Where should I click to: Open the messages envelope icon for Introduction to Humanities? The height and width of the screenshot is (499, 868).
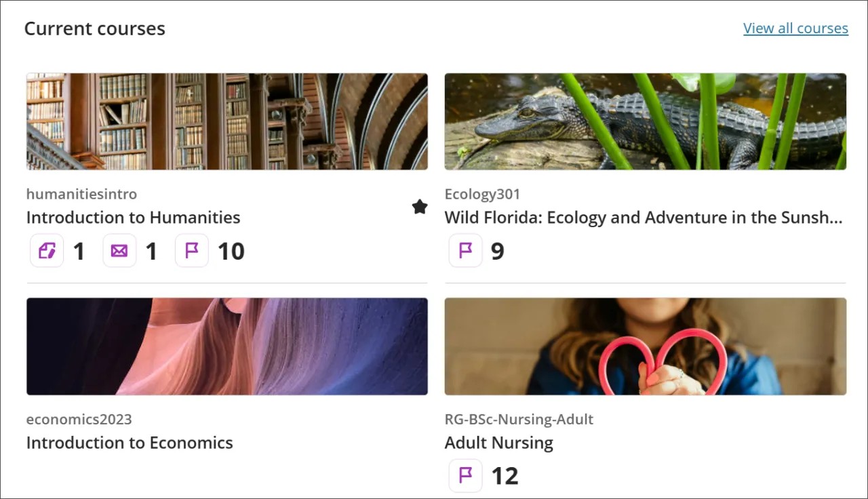click(119, 250)
